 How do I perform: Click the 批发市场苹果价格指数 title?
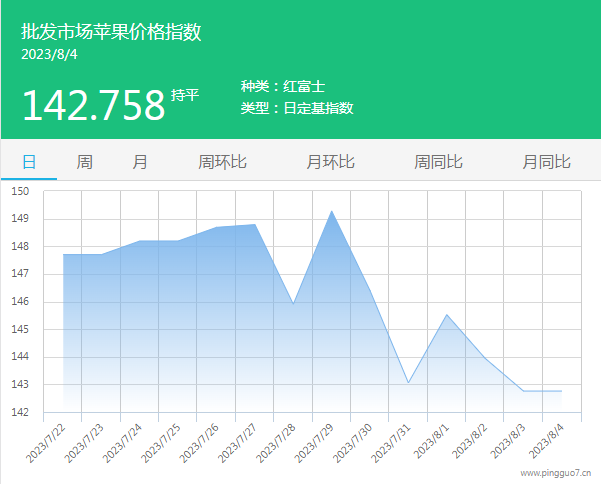(112, 32)
